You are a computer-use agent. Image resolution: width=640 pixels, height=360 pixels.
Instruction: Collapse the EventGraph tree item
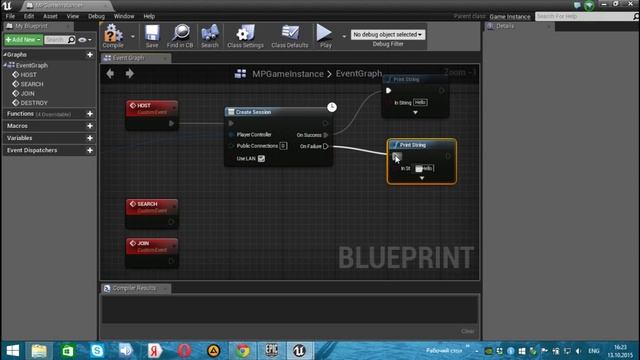pyautogui.click(x=5, y=65)
